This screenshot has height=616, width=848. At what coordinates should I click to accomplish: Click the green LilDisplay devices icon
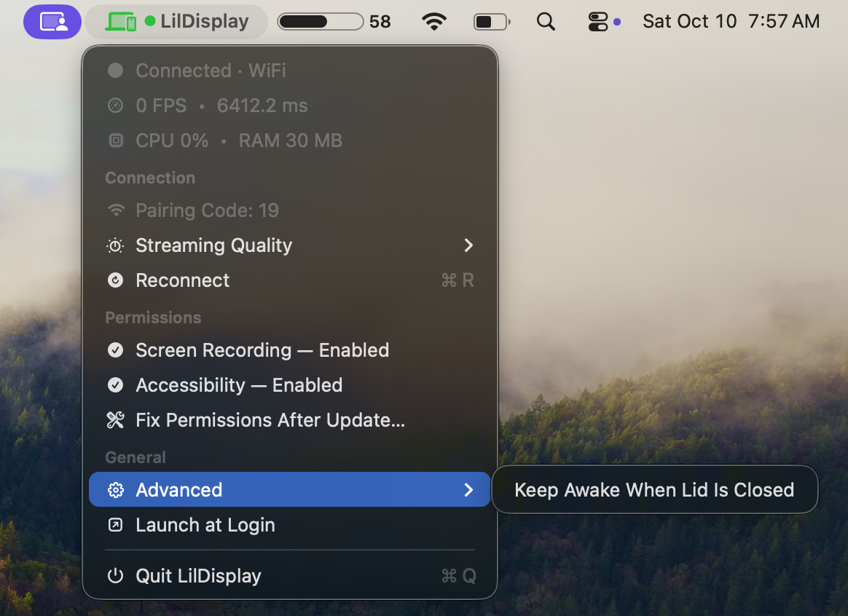click(121, 22)
